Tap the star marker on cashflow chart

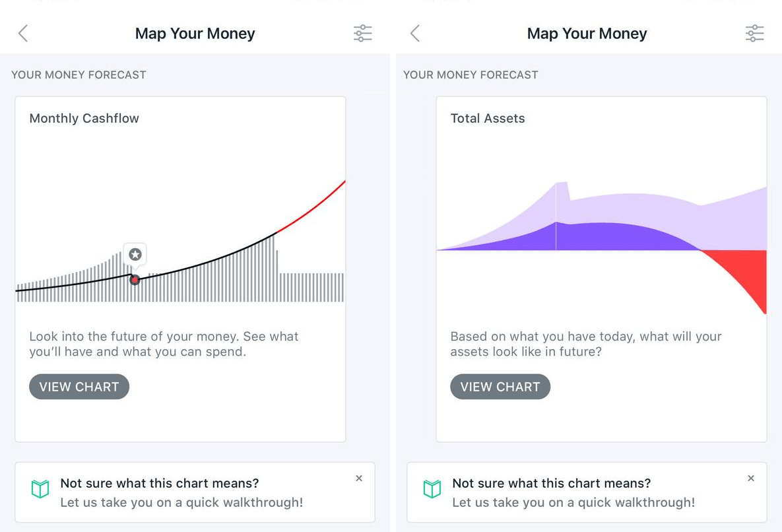pyautogui.click(x=135, y=254)
